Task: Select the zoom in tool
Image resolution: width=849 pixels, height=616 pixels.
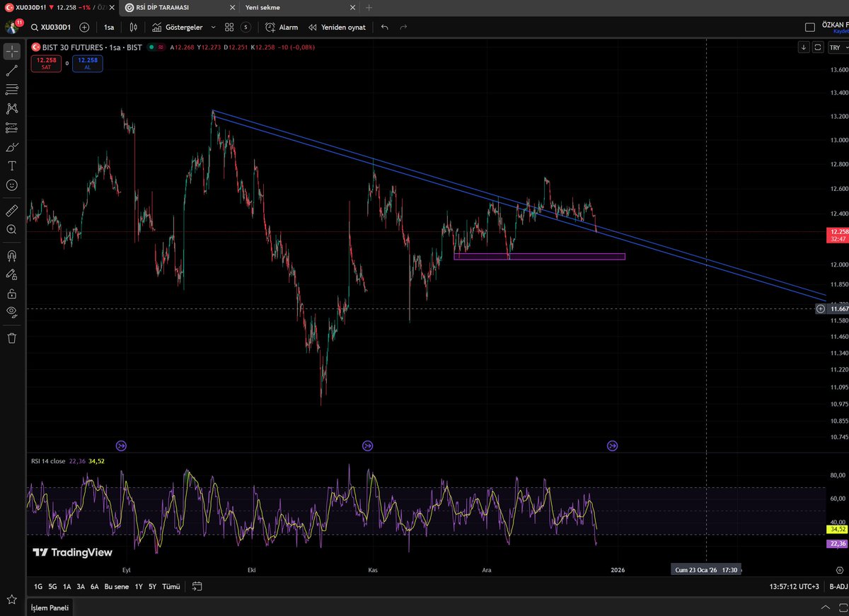Action: tap(11, 229)
